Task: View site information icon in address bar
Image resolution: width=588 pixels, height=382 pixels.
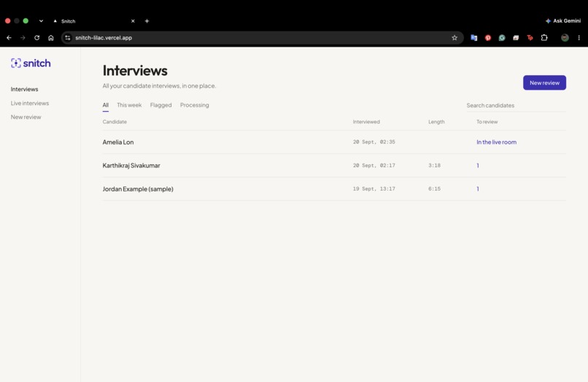Action: point(68,37)
